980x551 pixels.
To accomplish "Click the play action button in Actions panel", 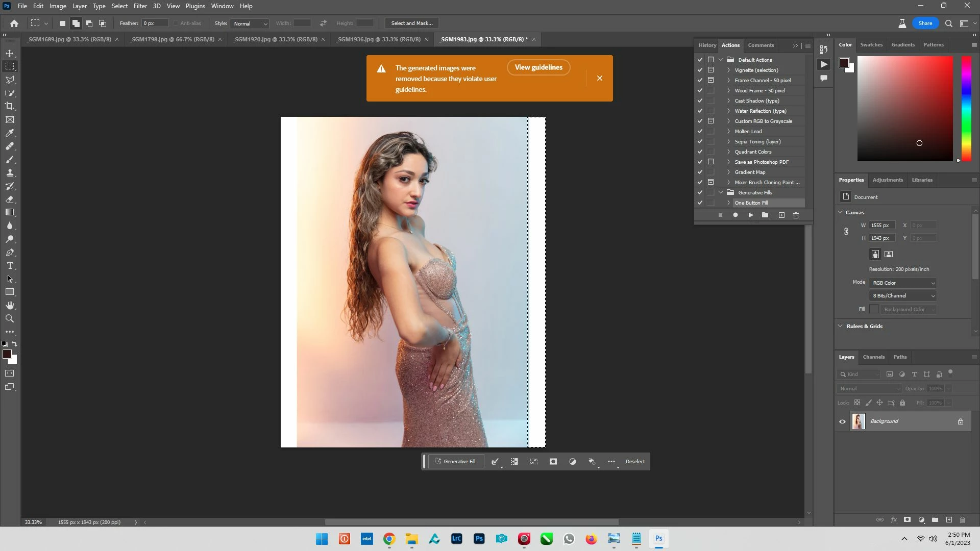I will pos(750,215).
